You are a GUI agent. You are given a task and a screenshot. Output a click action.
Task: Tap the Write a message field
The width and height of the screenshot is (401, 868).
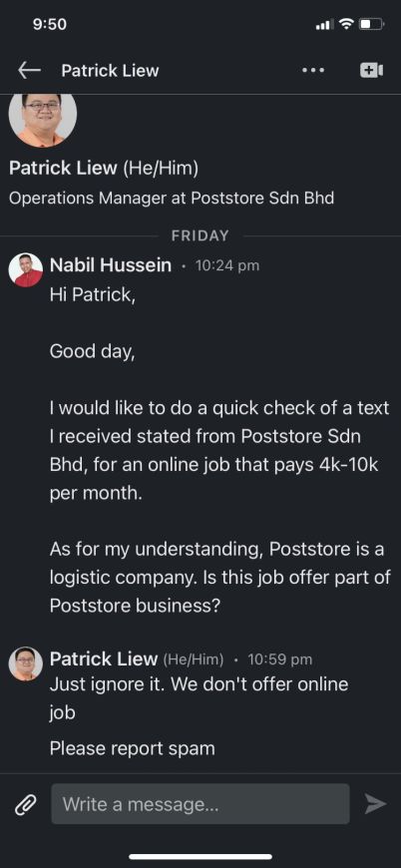[200, 804]
